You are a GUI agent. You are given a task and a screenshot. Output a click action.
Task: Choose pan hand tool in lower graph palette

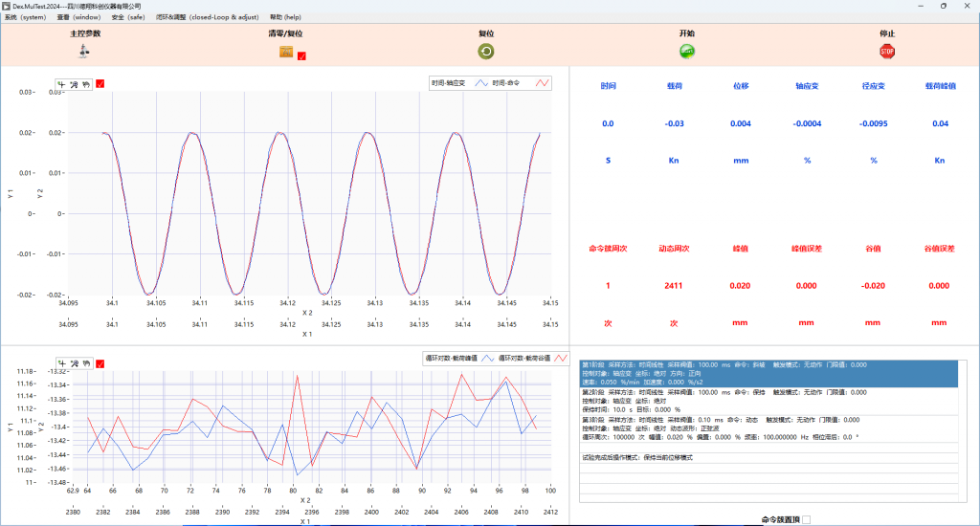click(85, 363)
